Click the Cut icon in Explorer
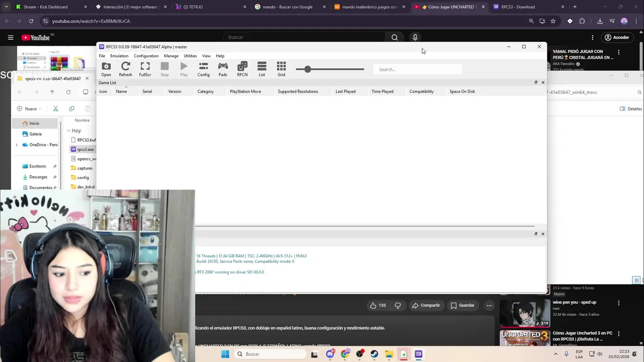The width and height of the screenshot is (644, 362). [55, 109]
